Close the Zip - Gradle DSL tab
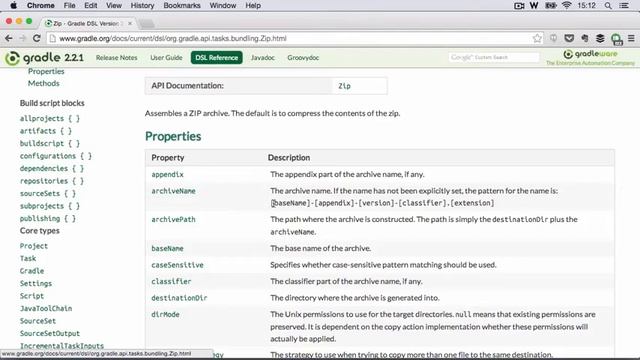 [x=130, y=23]
